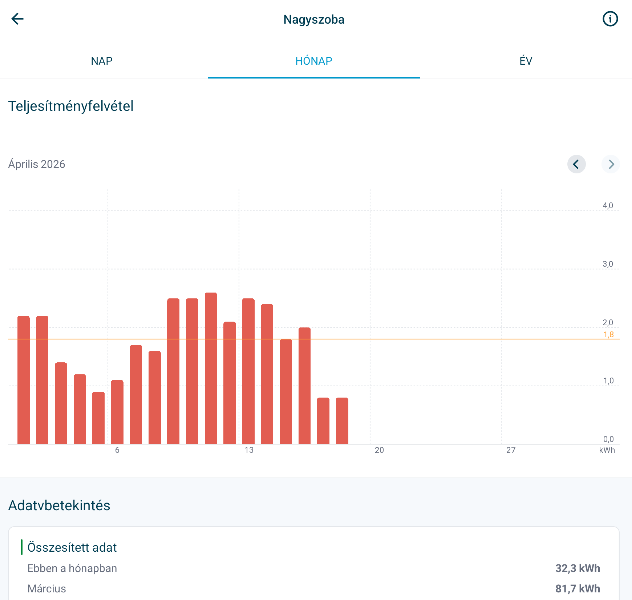Select the bar above the 13 label
The height and width of the screenshot is (600, 632).
(248, 371)
